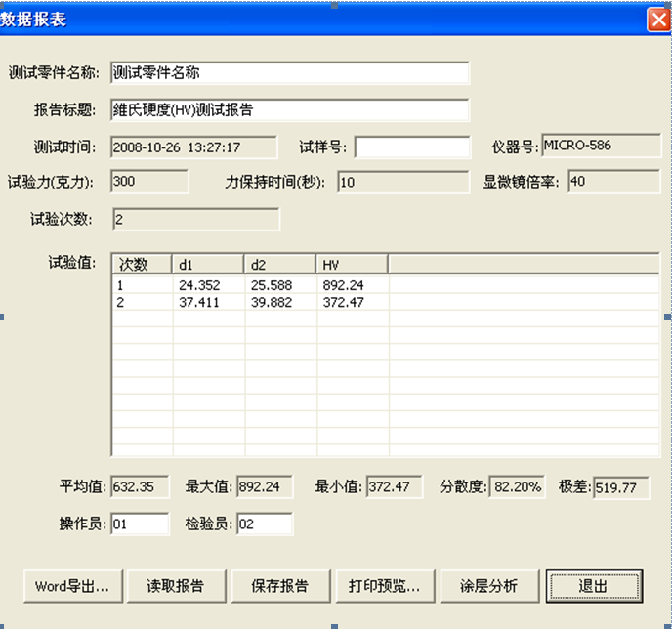
Task: Click the Word导出 export button
Action: [x=72, y=586]
